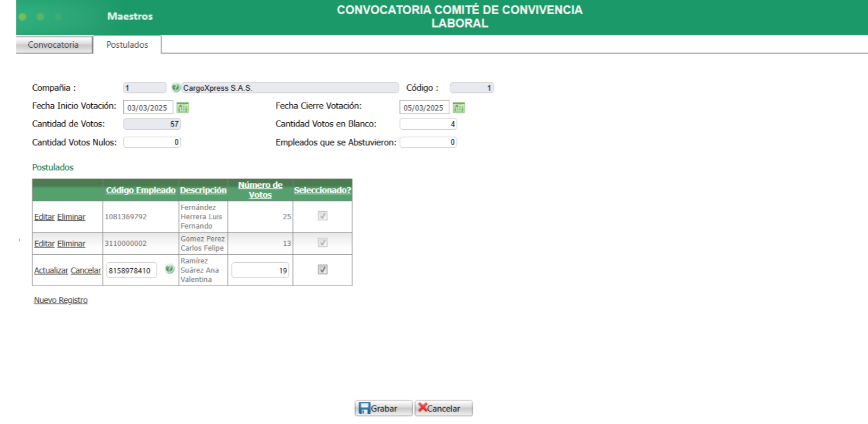The height and width of the screenshot is (424, 868).
Task: Click the Compañía code field
Action: tap(144, 87)
